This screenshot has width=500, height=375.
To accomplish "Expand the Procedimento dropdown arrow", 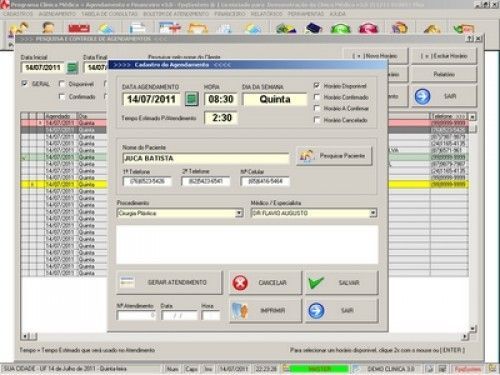I will coord(239,213).
